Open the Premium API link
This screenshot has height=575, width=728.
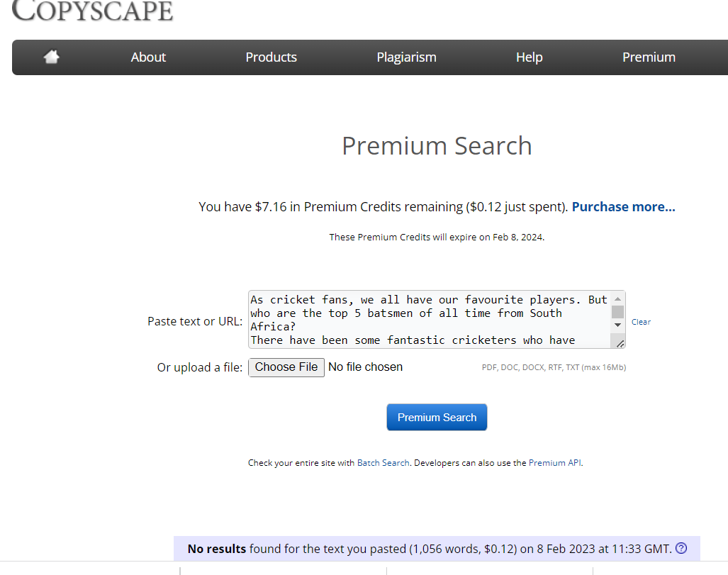click(x=555, y=462)
